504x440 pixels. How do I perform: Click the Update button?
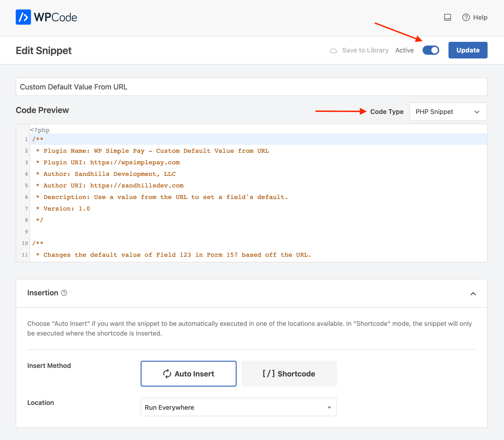[x=468, y=50]
